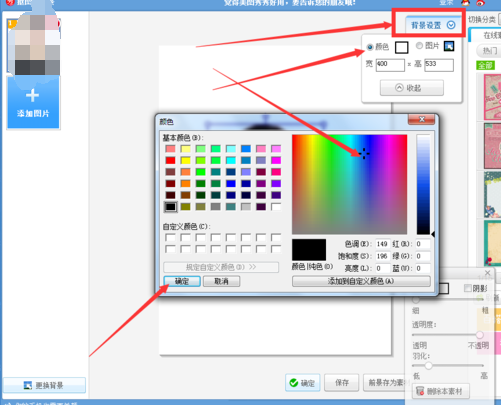
Task: Switch to the 热门 tab
Action: pos(489,51)
